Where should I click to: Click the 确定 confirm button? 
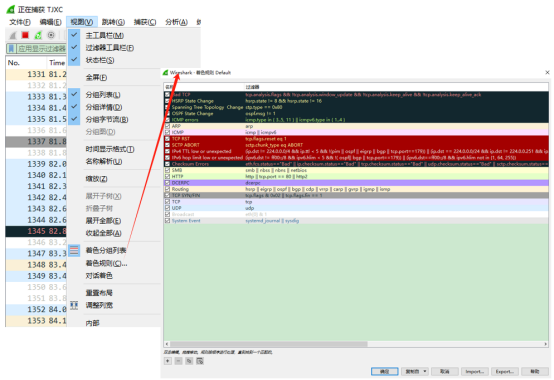[x=385, y=372]
